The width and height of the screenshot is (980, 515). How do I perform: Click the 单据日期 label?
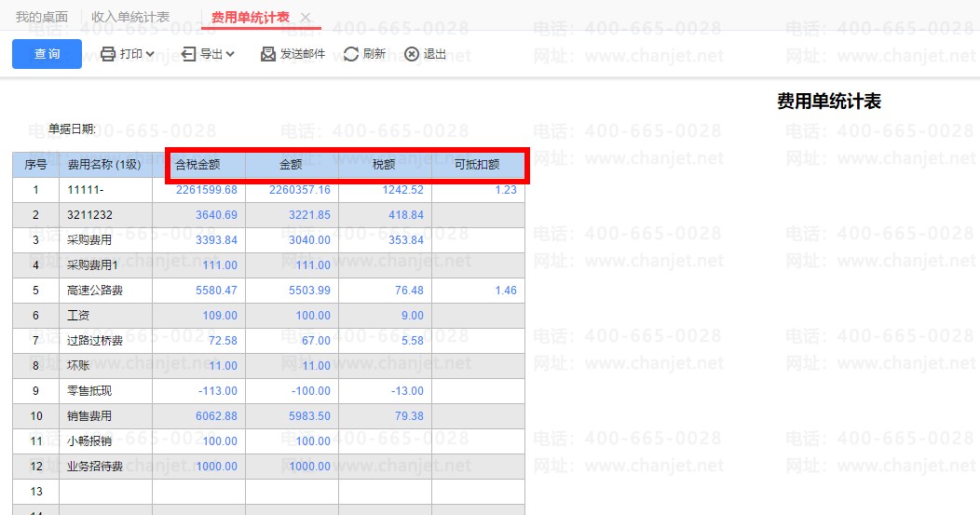point(72,129)
